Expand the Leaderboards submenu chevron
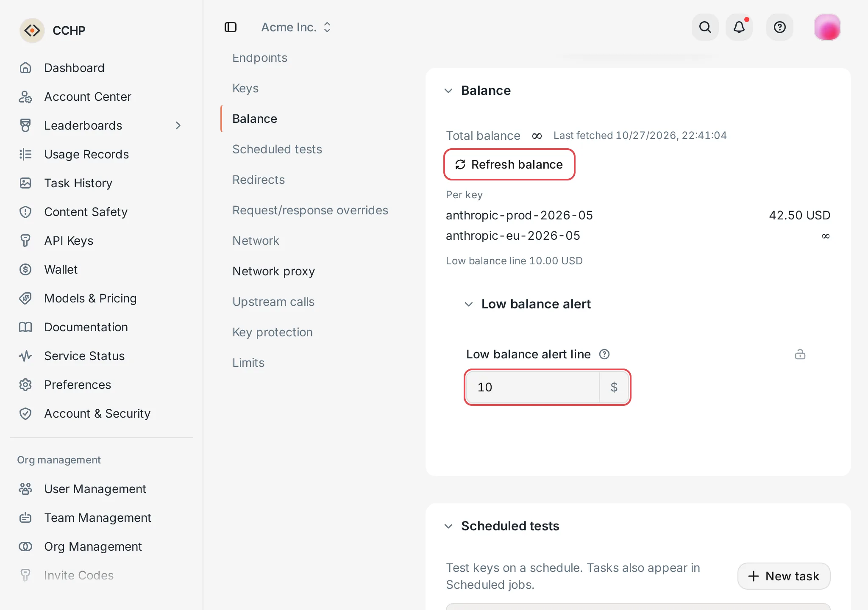The image size is (868, 610). 178,125
